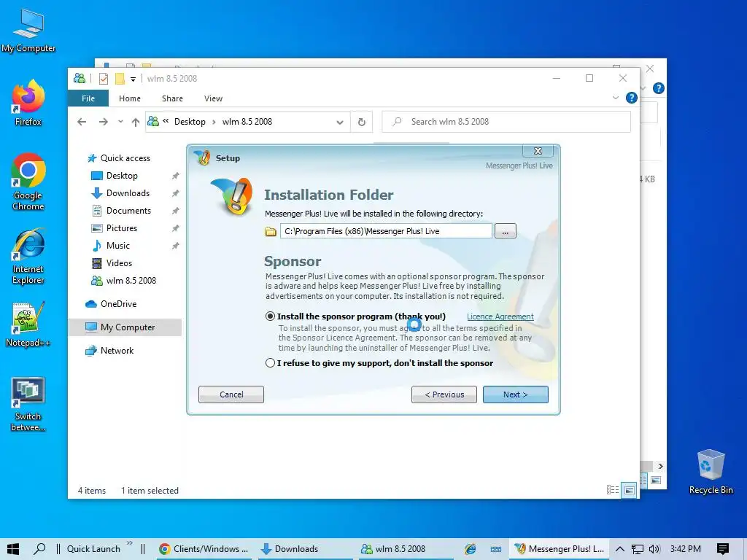Go up one folder level

[x=136, y=122]
